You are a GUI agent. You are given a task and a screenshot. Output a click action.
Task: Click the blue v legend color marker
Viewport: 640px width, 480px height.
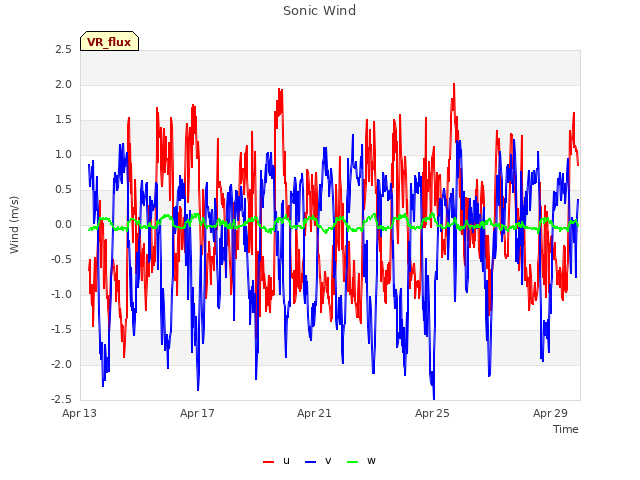pyautogui.click(x=311, y=462)
